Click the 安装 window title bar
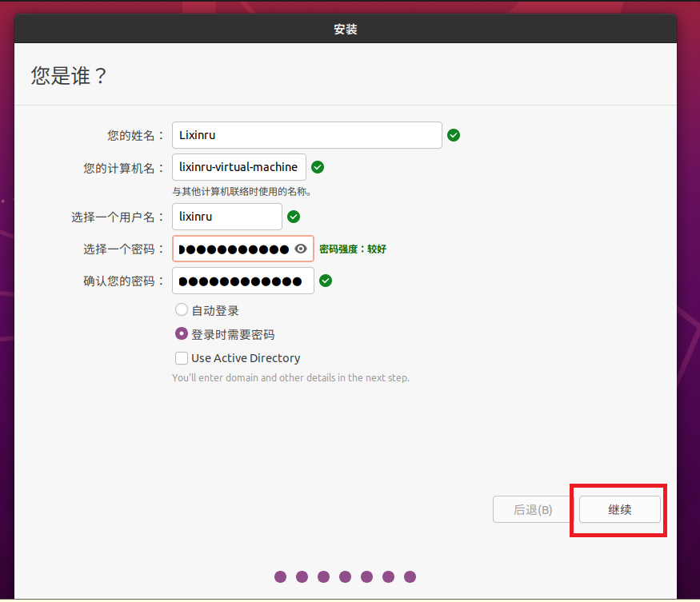The width and height of the screenshot is (700, 602). [x=346, y=30]
